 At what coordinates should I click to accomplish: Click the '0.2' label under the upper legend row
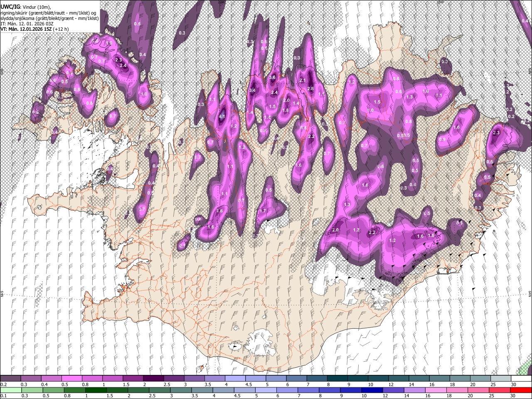point(3,384)
